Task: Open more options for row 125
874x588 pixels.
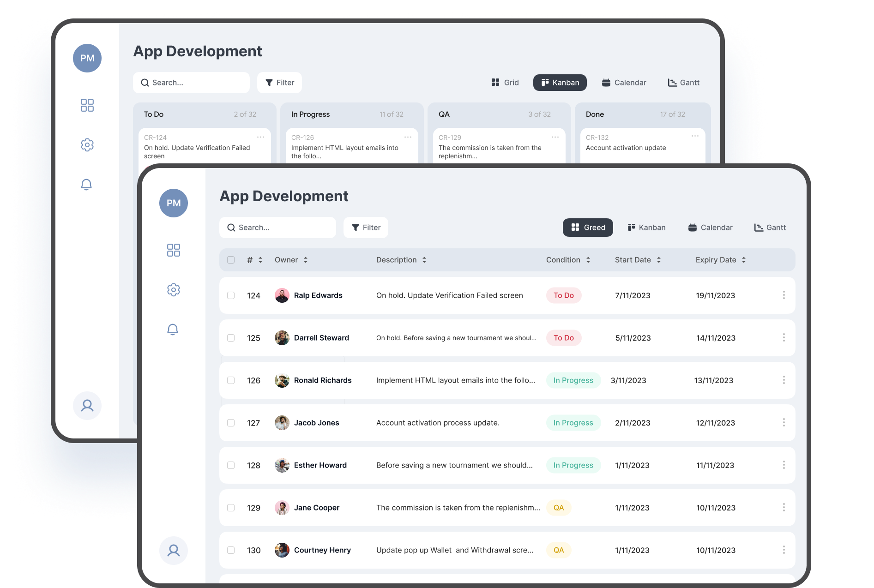Action: (784, 337)
